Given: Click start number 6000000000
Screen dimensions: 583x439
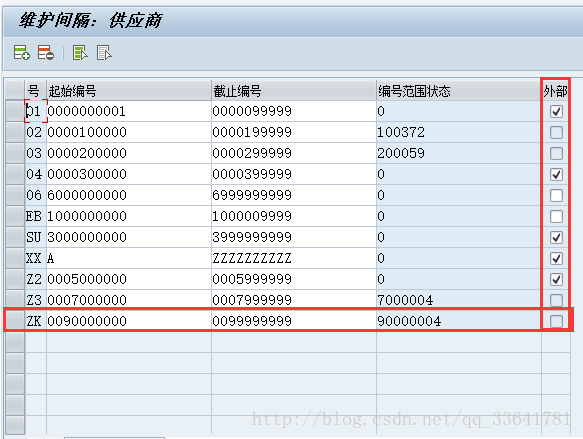Looking at the screenshot, I should click(x=129, y=195).
